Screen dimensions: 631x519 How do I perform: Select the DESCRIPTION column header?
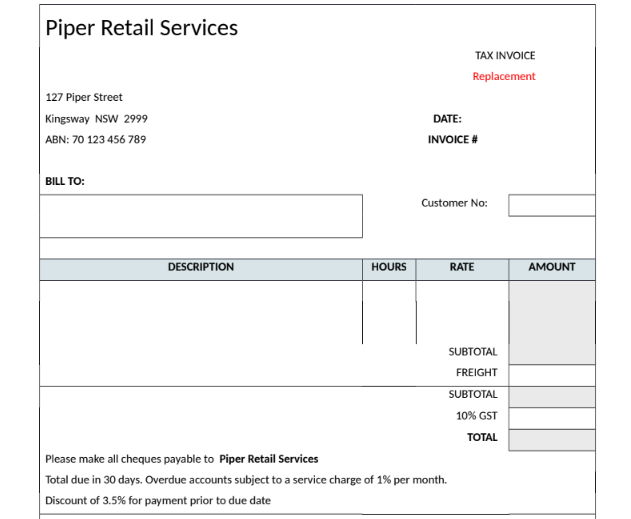[200, 268]
